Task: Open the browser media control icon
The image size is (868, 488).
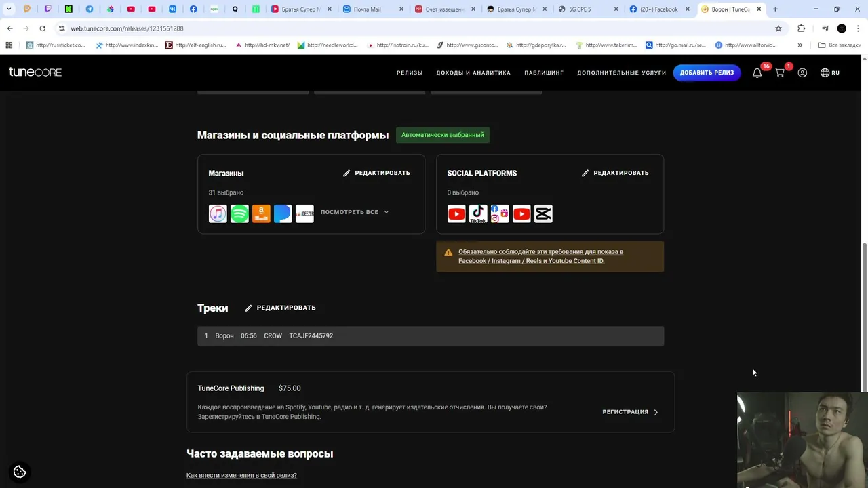Action: tap(825, 28)
